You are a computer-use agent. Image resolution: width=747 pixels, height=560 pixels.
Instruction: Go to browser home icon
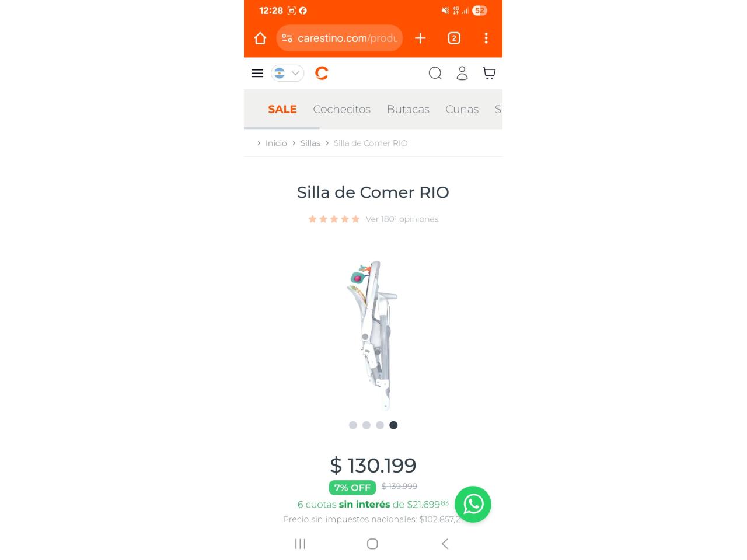[260, 38]
